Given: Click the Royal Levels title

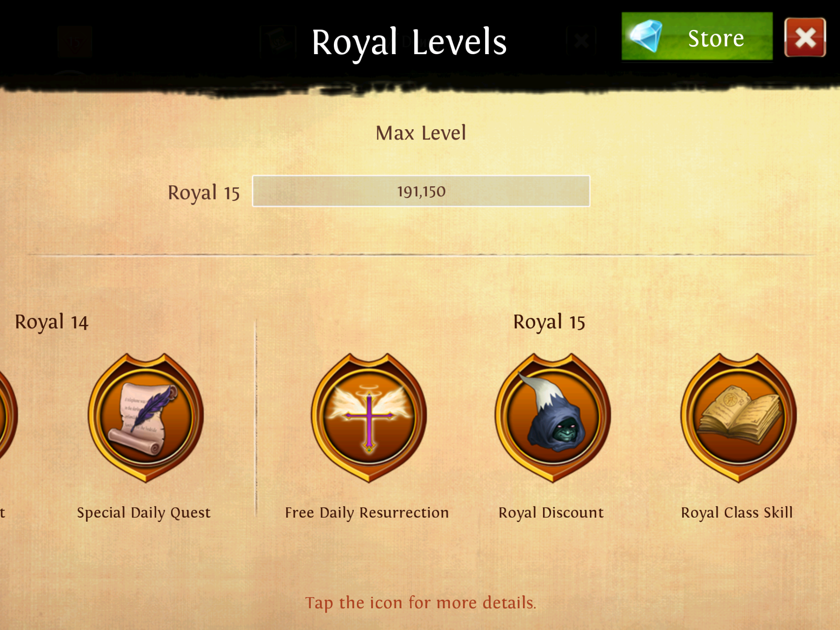Looking at the screenshot, I should 409,42.
